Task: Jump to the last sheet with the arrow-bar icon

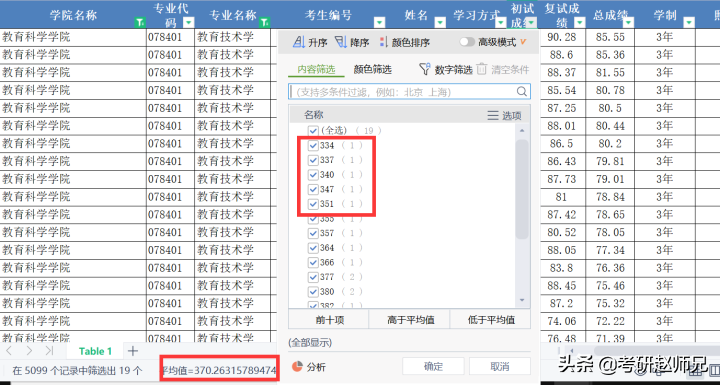Action: pos(50,351)
